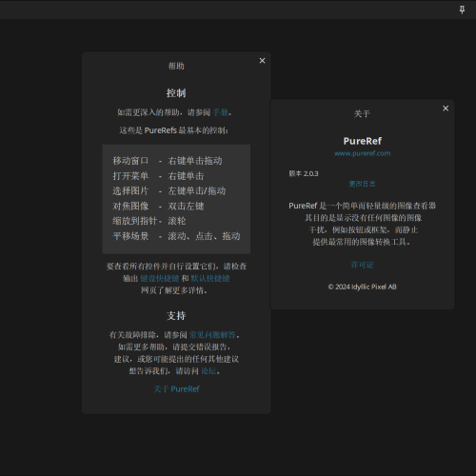
Task: Click the PureRef title in About panel
Action: click(x=363, y=141)
